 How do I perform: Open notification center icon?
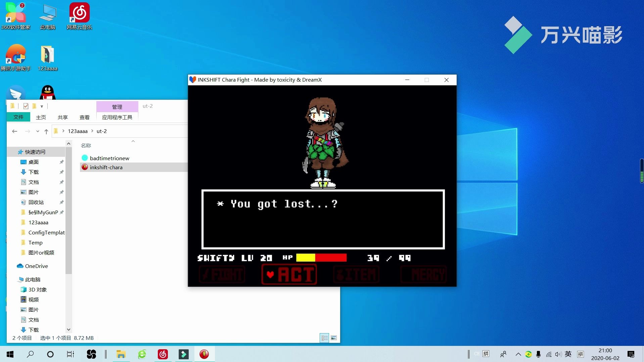(631, 354)
